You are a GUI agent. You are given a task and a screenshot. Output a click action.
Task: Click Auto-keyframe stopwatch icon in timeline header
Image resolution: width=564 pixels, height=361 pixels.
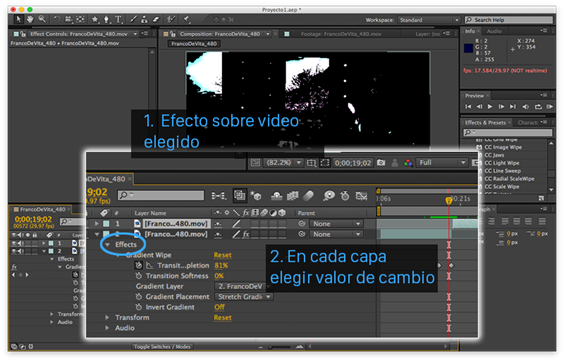click(x=345, y=196)
